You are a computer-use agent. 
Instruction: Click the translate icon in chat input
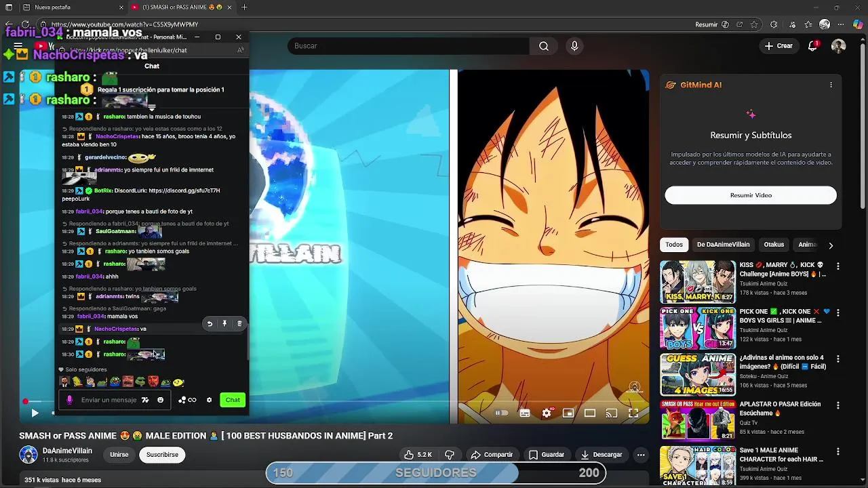pyautogui.click(x=144, y=400)
